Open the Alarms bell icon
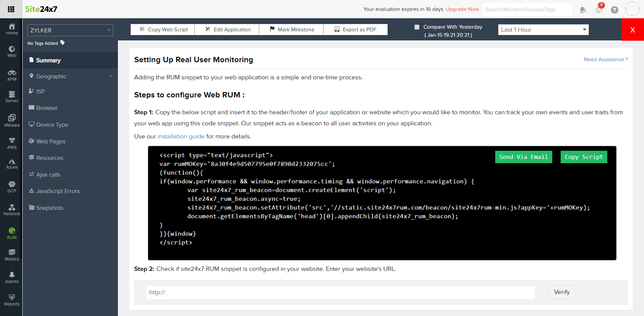Image resolution: width=644 pixels, height=316 pixels. pos(12,277)
